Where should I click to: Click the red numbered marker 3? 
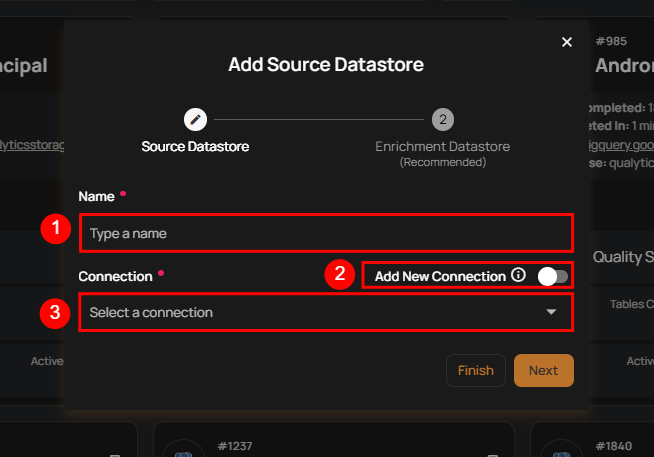pyautogui.click(x=55, y=312)
